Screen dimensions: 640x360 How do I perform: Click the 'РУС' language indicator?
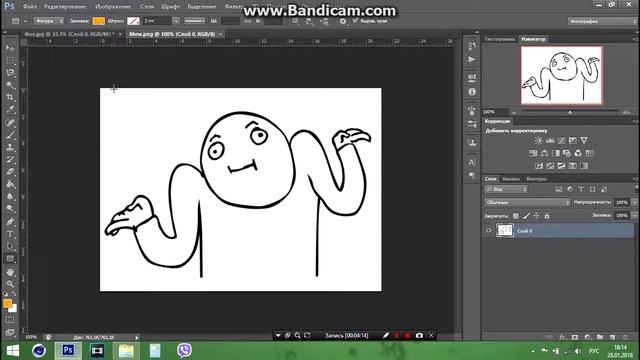594,351
